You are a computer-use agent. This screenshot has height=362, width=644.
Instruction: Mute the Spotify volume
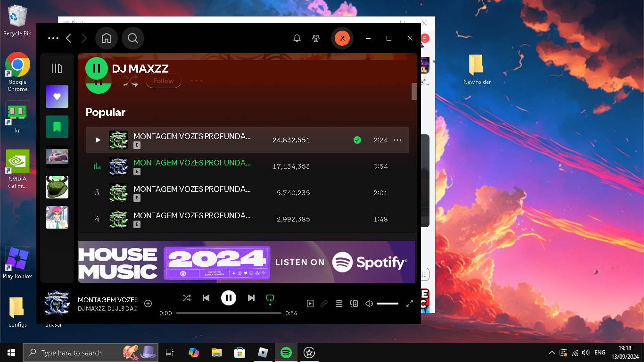(x=369, y=304)
